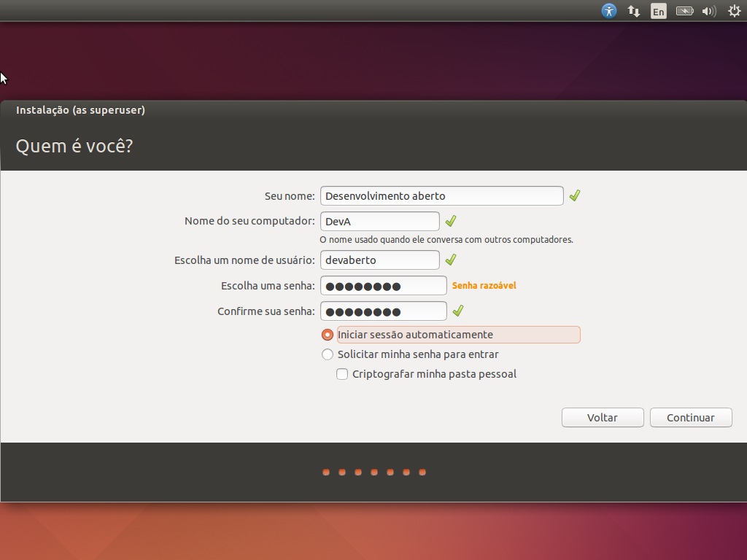Click green checkmark next to Seu nome

(x=575, y=195)
